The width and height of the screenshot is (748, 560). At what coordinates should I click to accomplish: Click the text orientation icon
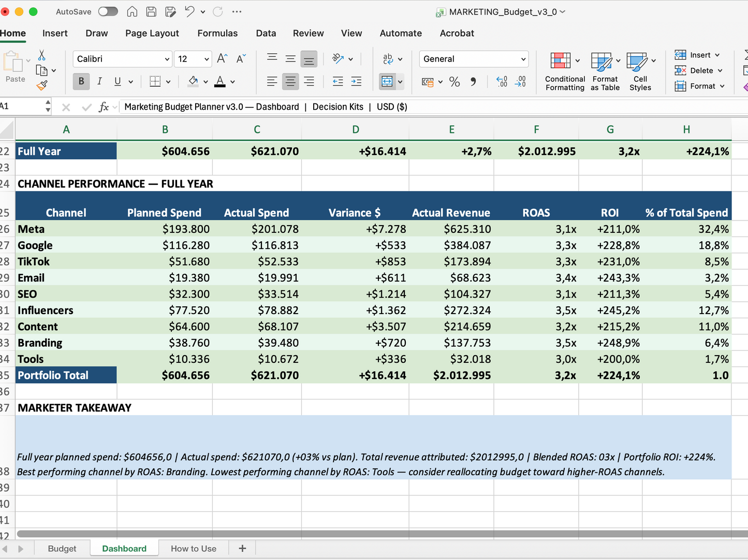click(338, 58)
